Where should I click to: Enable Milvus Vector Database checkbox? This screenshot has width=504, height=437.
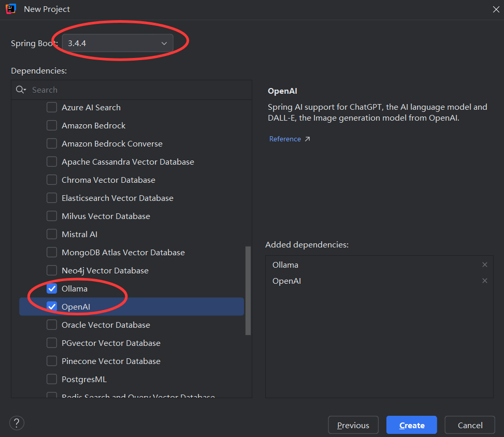pyautogui.click(x=52, y=216)
